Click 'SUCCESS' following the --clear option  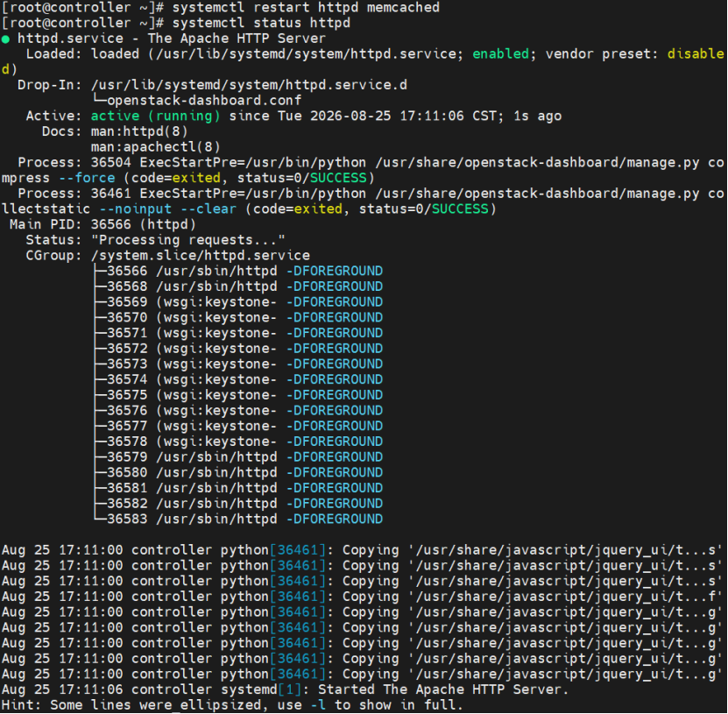tap(460, 209)
